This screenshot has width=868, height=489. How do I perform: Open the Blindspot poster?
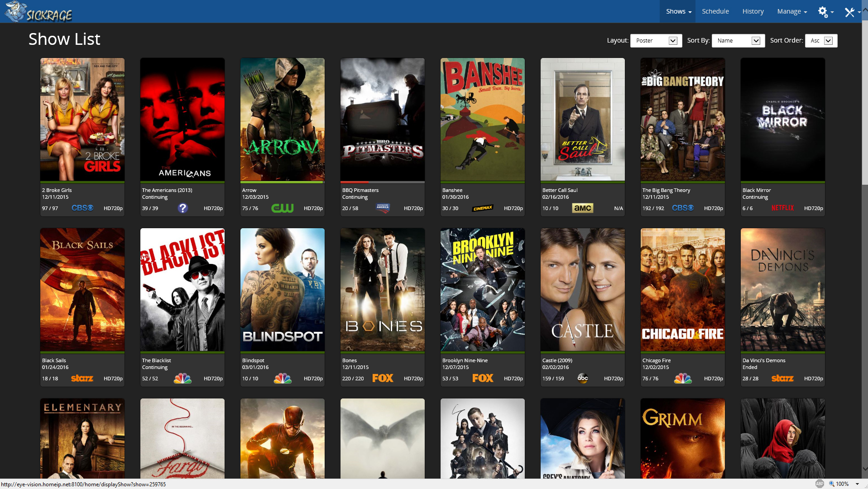pyautogui.click(x=283, y=290)
